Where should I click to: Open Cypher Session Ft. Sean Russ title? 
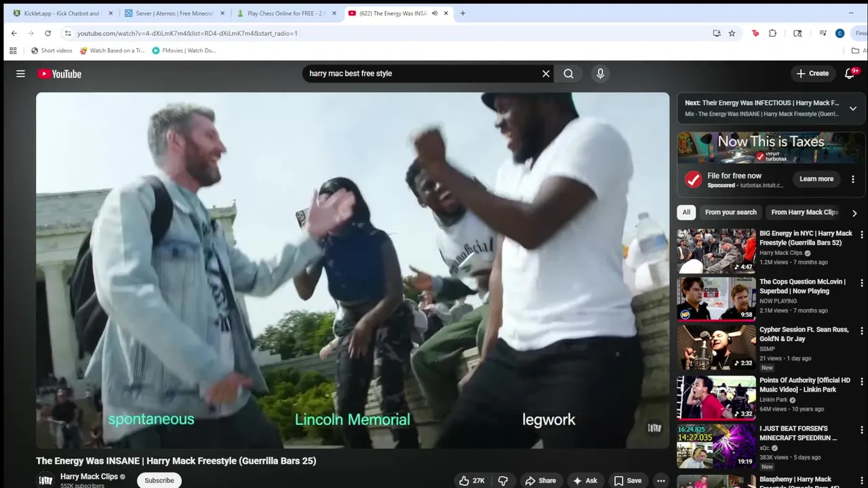click(x=804, y=334)
